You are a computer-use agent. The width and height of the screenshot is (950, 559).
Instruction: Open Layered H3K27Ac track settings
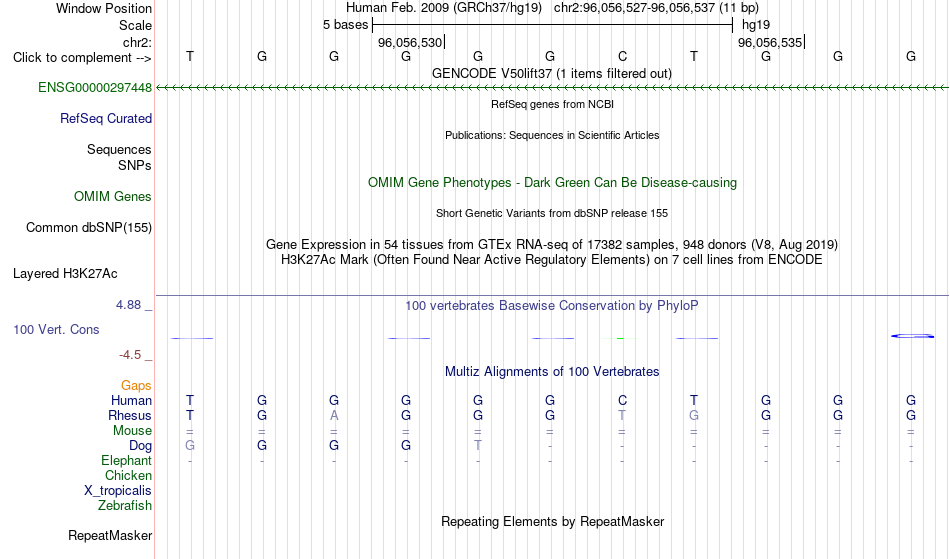click(65, 274)
